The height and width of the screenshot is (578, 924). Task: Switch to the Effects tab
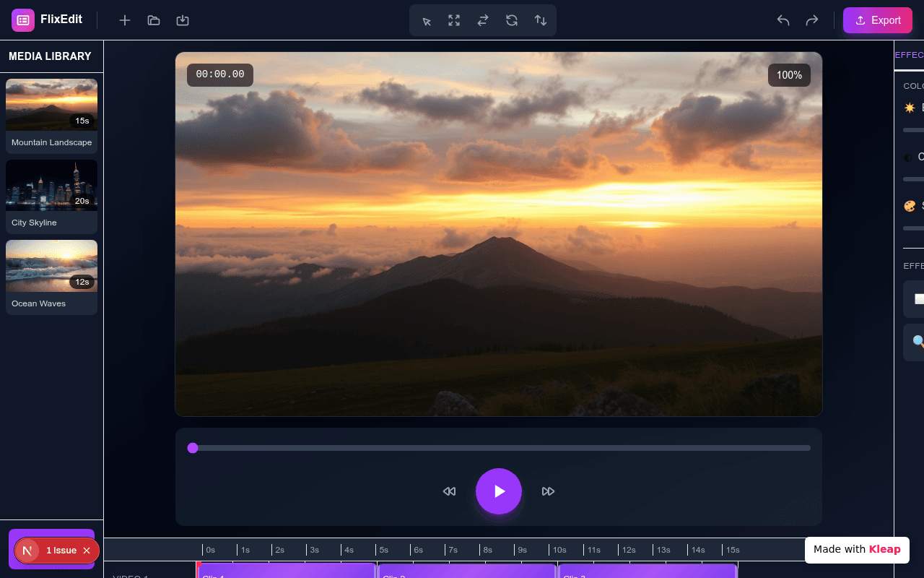pos(909,55)
